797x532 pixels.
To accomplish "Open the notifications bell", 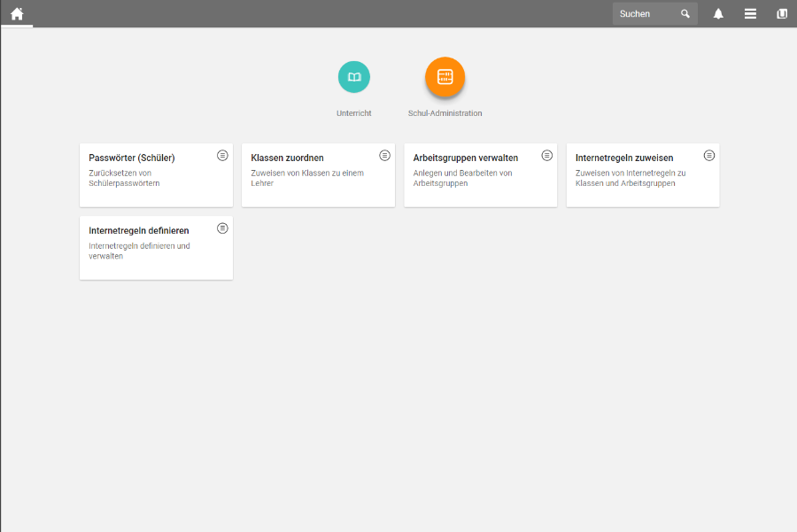I will tap(718, 14).
